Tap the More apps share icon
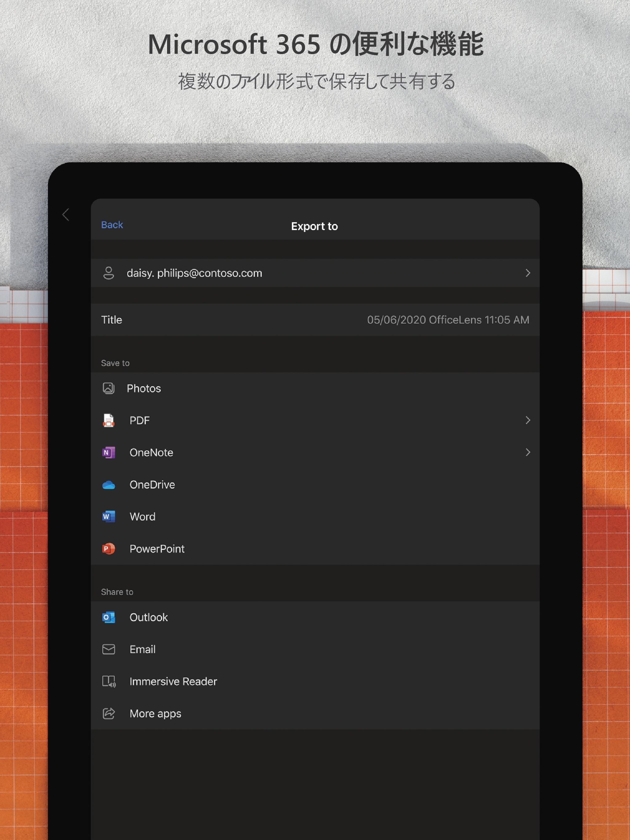Screen dimensions: 630x840 [x=108, y=714]
